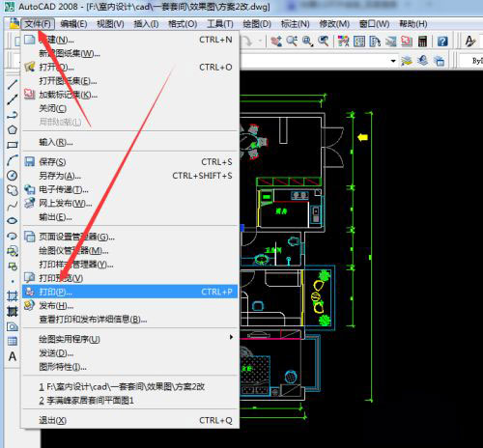This screenshot has height=448, width=483.
Task: Open the 帮助(H) menu
Action: (x=413, y=24)
